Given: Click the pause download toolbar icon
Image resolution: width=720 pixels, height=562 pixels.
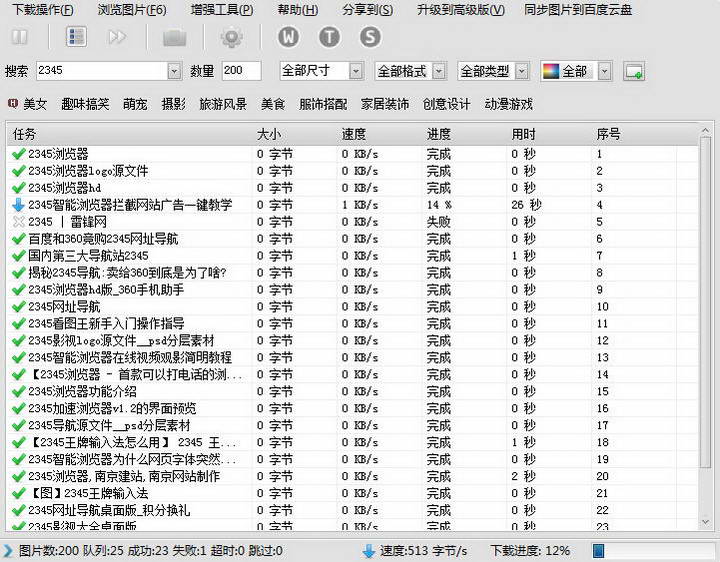Looking at the screenshot, I should point(20,38).
